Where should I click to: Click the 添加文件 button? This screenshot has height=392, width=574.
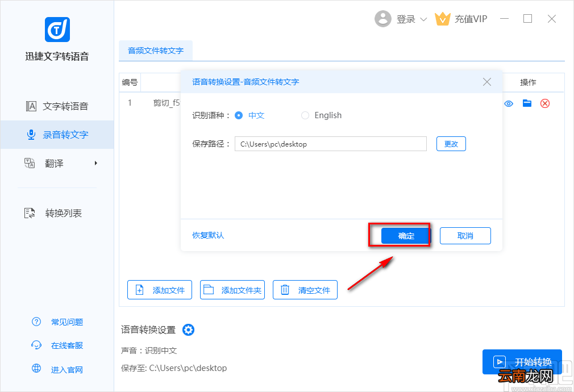pyautogui.click(x=160, y=290)
